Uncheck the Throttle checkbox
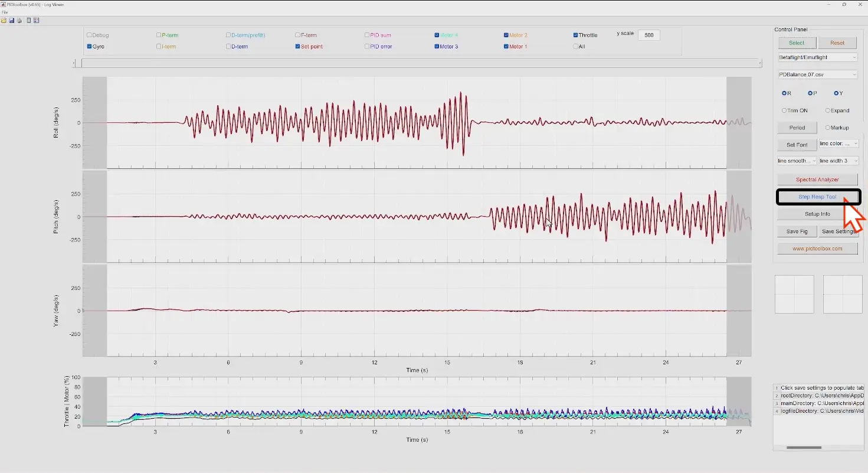 point(576,35)
